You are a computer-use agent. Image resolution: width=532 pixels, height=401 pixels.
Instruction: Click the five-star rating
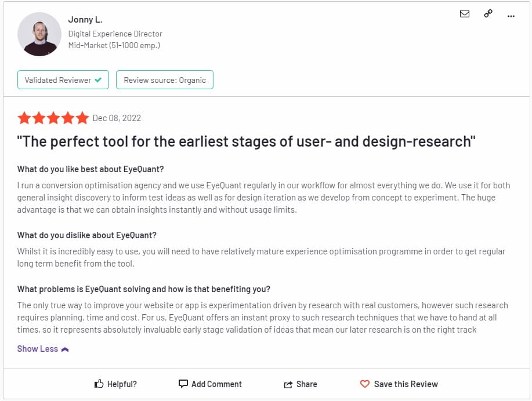click(53, 118)
